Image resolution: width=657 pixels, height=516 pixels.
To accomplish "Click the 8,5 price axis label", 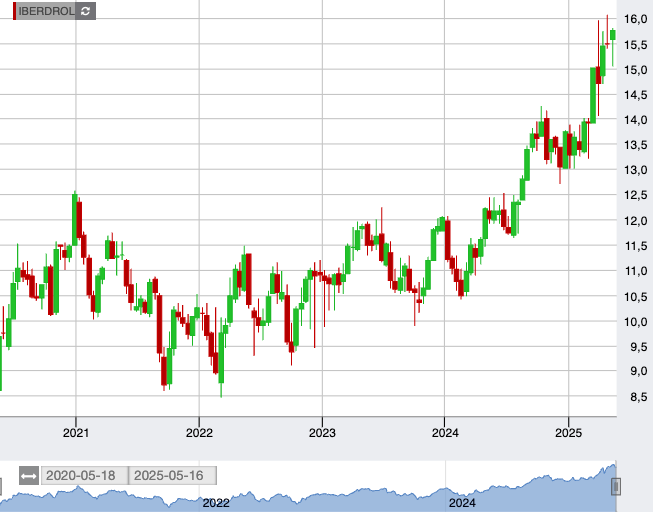I will [639, 397].
